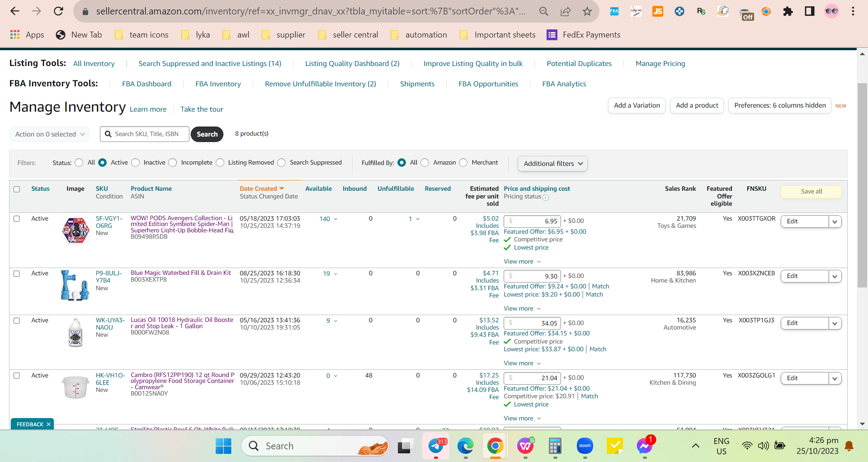The width and height of the screenshot is (868, 462).
Task: Click the price field showing 6.95
Action: [x=532, y=221]
